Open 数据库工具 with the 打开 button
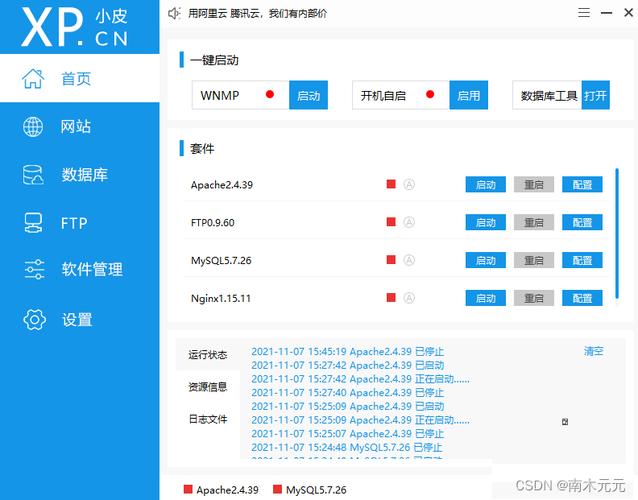The width and height of the screenshot is (638, 500). point(596,95)
